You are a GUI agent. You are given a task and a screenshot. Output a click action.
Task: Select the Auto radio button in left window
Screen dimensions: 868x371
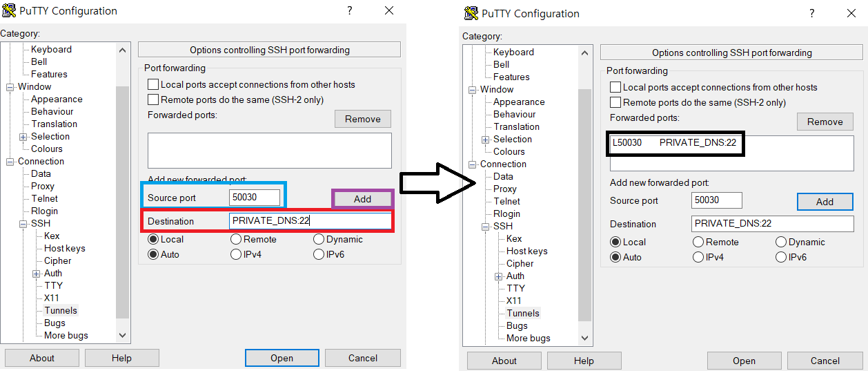click(153, 254)
